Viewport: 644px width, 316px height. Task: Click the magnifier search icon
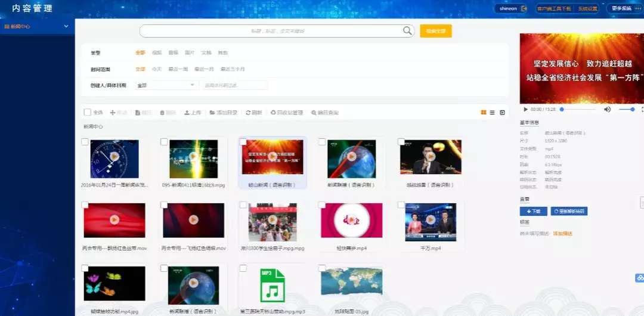[407, 31]
